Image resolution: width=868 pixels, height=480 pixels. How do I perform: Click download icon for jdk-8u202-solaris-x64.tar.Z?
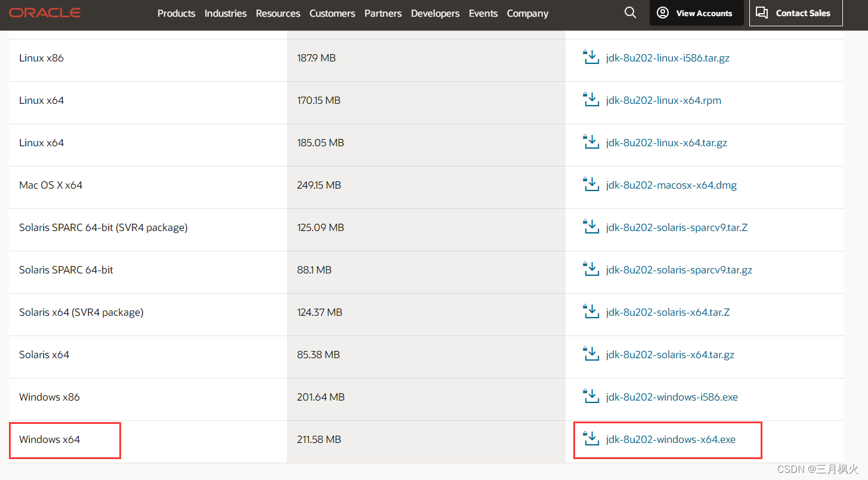591,312
